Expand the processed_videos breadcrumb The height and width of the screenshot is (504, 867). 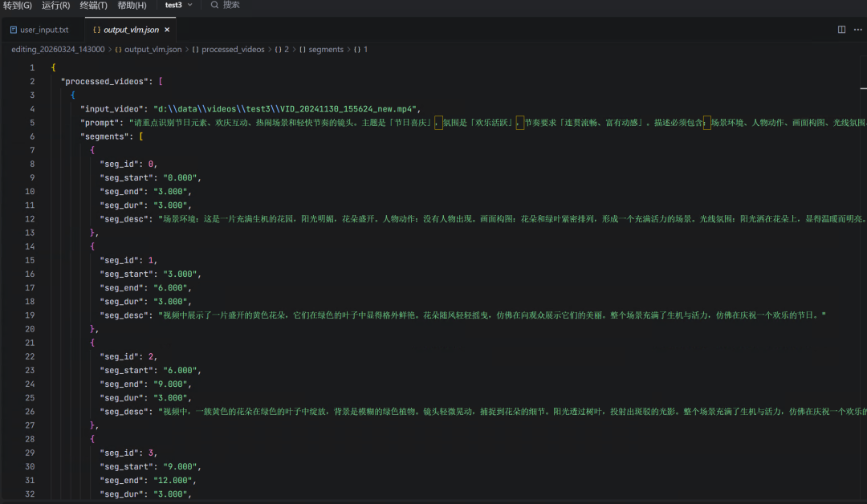pos(233,49)
